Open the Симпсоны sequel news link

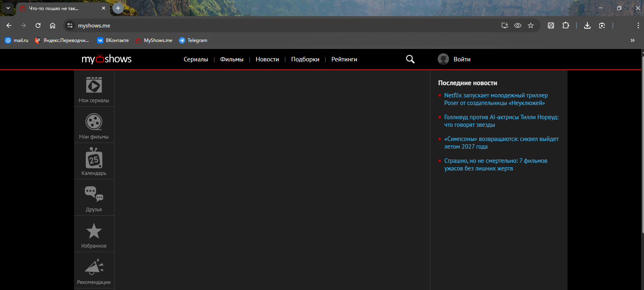point(501,143)
